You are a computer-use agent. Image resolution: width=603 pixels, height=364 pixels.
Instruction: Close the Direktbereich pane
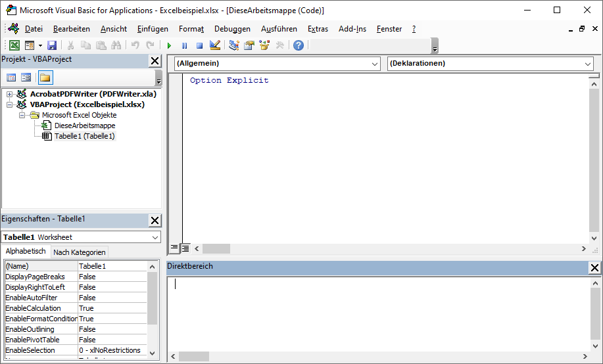[594, 267]
